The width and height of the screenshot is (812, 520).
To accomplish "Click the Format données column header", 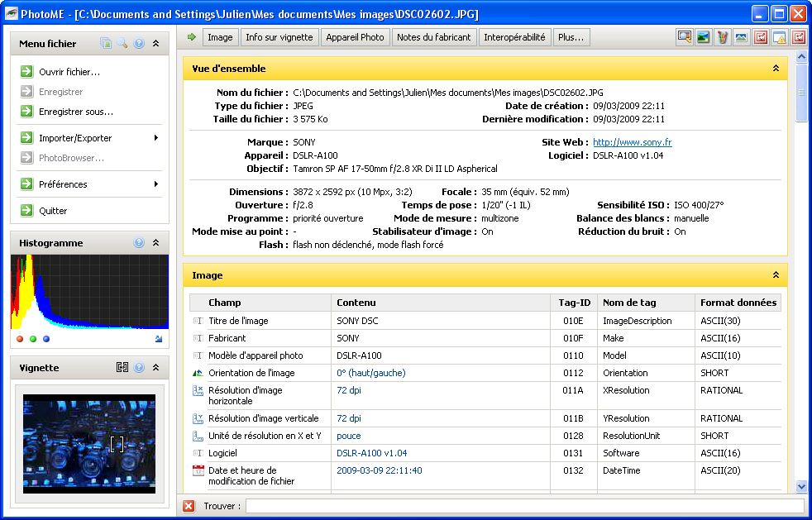I will [x=738, y=303].
